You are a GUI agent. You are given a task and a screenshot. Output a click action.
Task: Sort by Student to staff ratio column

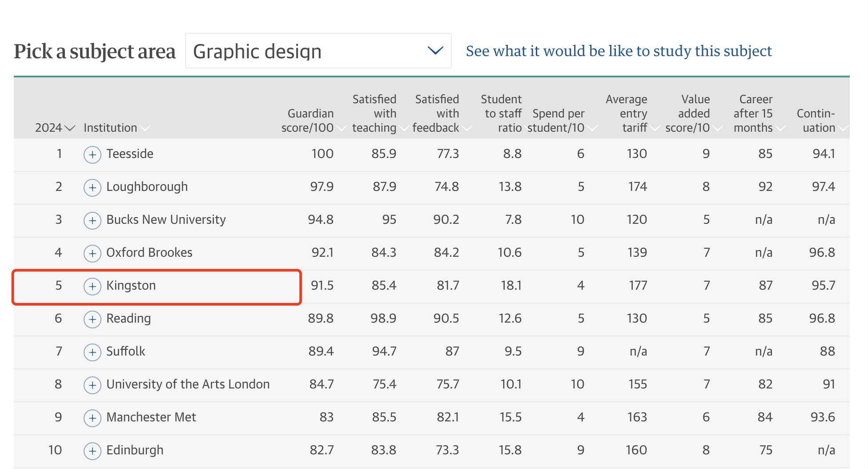501,113
